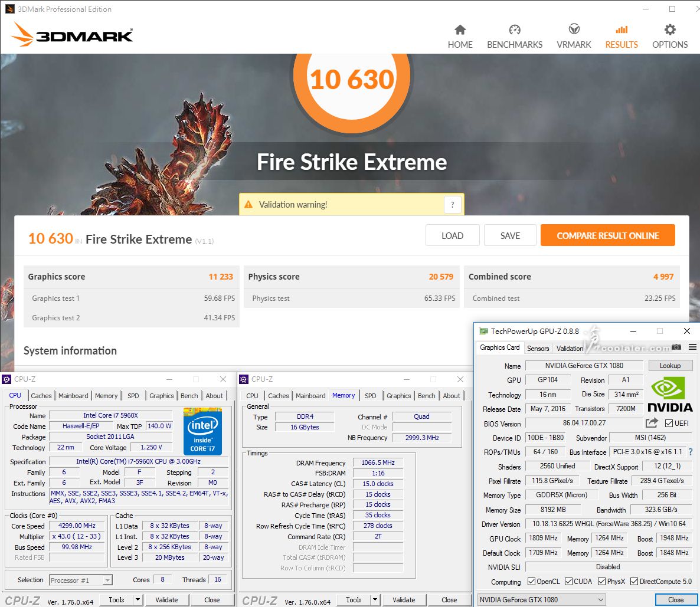Click the CAS# Latency value 15.0 clocks
This screenshot has height=607, width=700.
pos(378,483)
